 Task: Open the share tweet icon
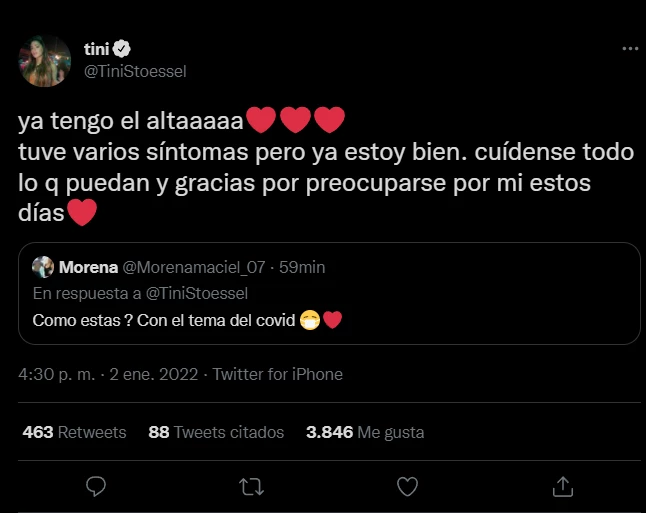[563, 486]
